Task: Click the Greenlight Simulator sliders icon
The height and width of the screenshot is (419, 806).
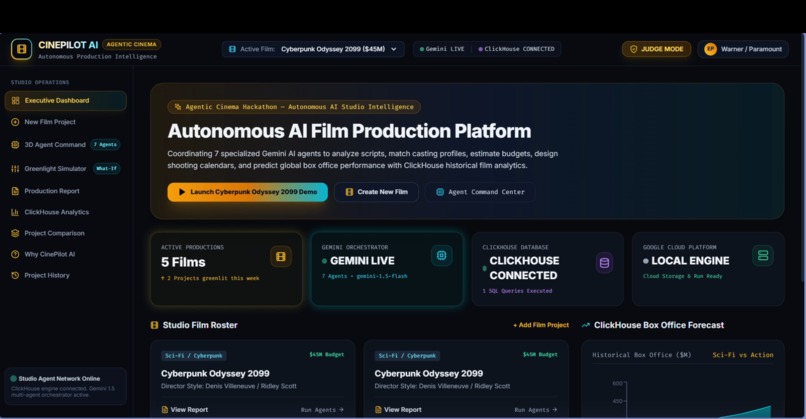Action: pos(15,169)
